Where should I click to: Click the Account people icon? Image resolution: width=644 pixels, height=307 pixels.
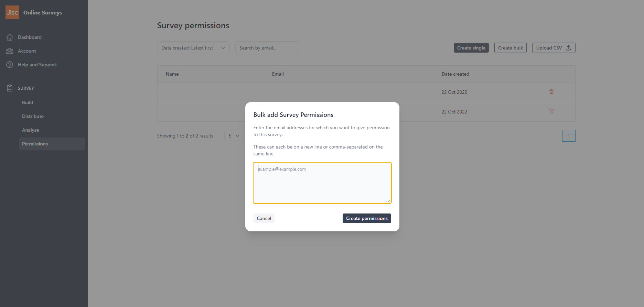(x=10, y=51)
